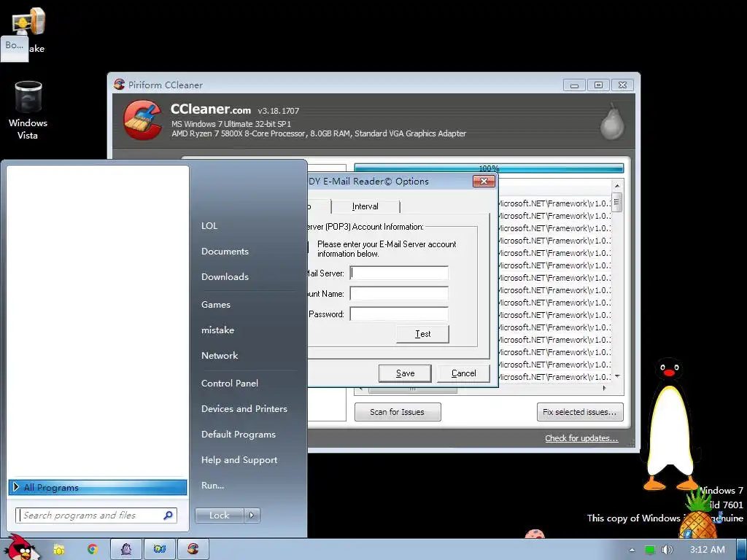
Task: Click the results list scroll-down arrow
Action: [617, 377]
